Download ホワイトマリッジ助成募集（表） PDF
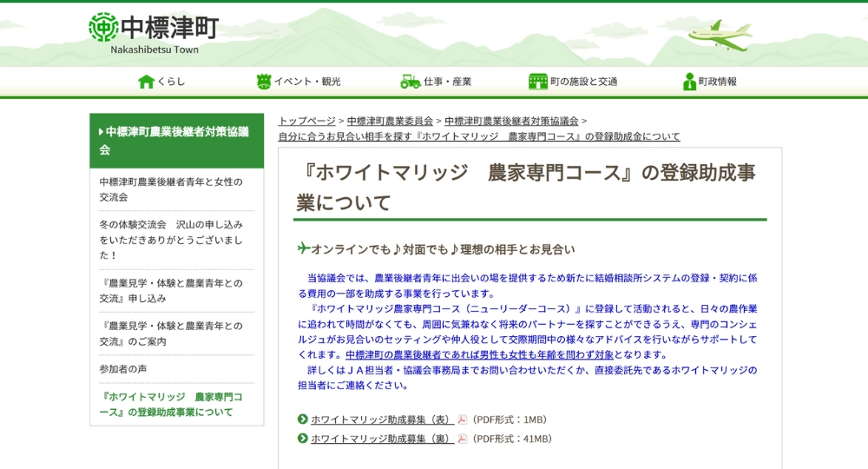The image size is (868, 469). [382, 419]
